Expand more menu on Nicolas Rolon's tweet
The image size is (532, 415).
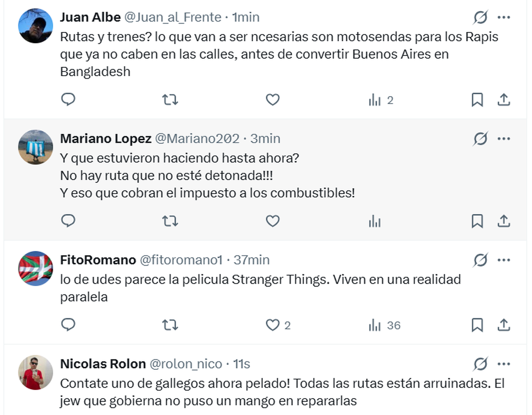(x=504, y=364)
